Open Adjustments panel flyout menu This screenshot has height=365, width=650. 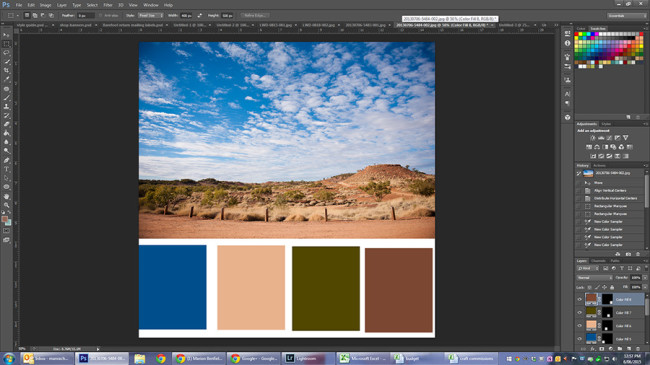coord(645,124)
